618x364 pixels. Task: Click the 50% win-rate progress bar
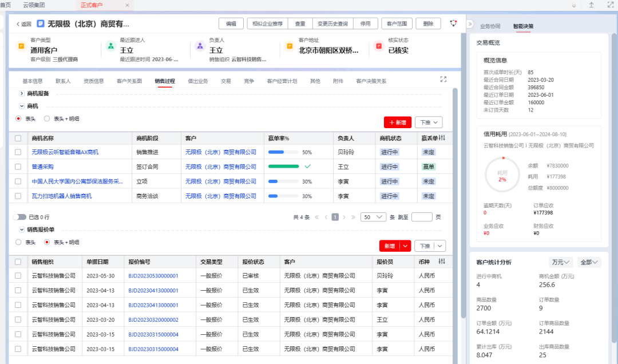pos(284,151)
